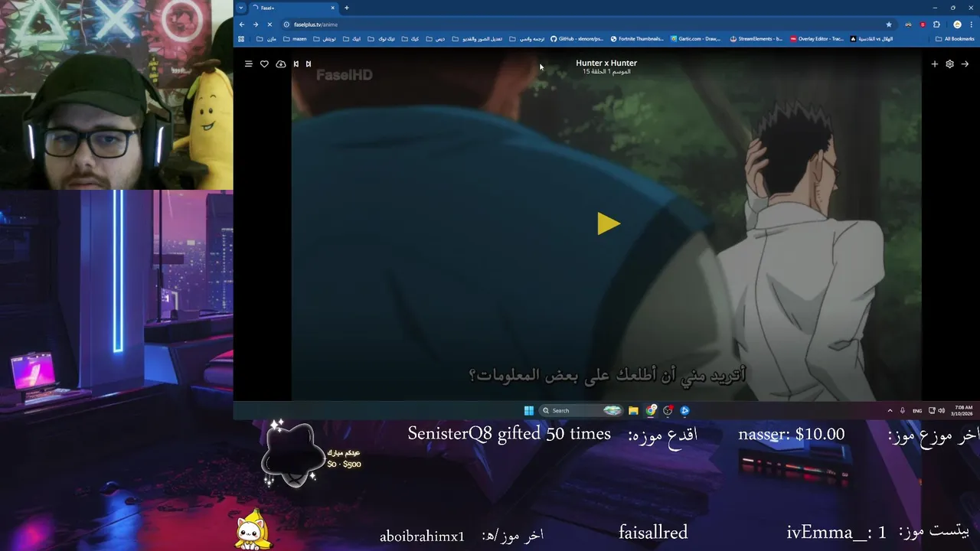
Task: Click the microphone tray icon
Action: click(903, 410)
